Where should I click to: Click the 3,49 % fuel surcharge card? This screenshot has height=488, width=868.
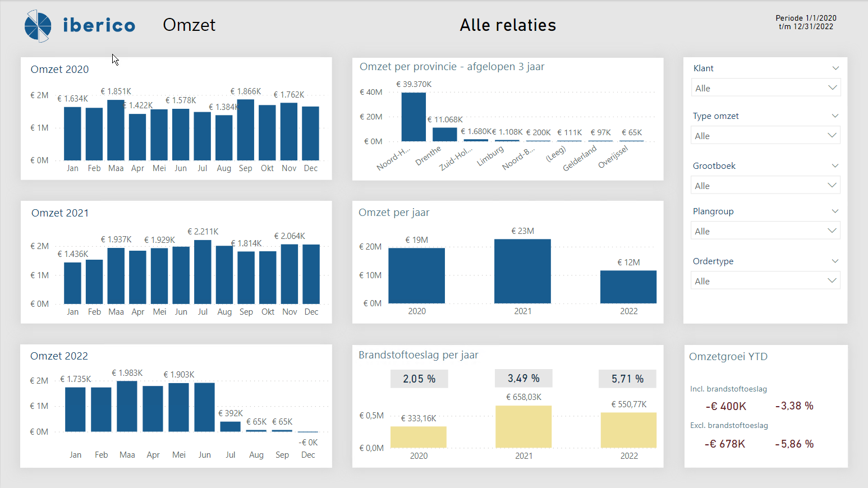point(523,379)
